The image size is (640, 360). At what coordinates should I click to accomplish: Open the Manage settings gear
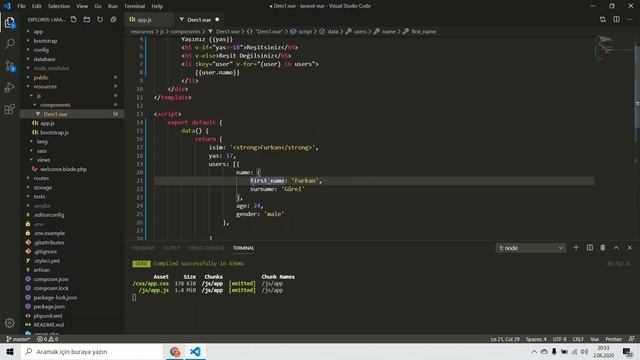click(10, 323)
